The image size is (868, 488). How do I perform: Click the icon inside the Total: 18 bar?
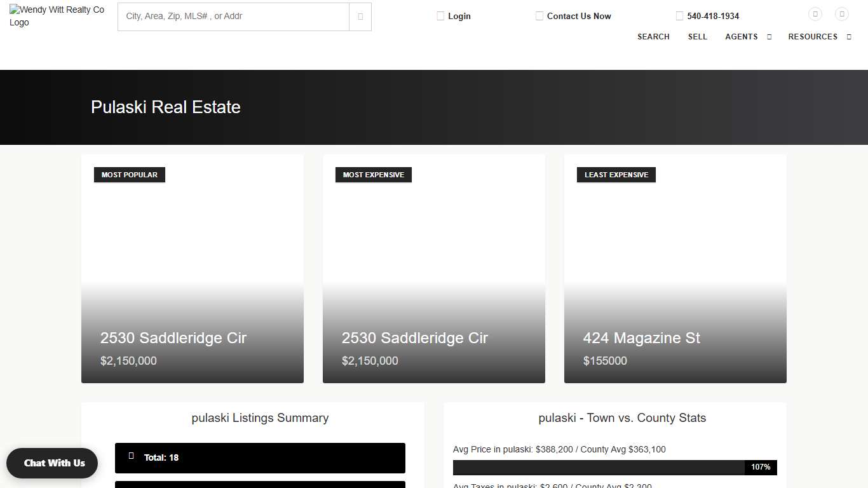coord(132,456)
